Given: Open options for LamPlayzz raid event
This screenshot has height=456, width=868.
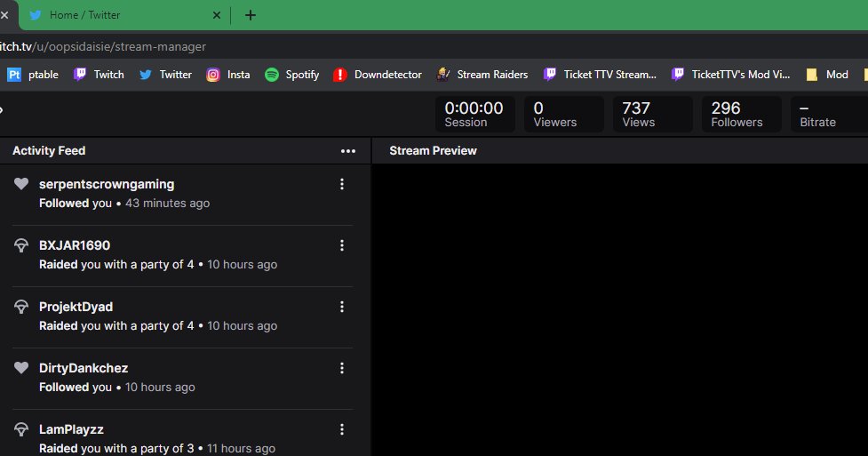Looking at the screenshot, I should [x=341, y=429].
